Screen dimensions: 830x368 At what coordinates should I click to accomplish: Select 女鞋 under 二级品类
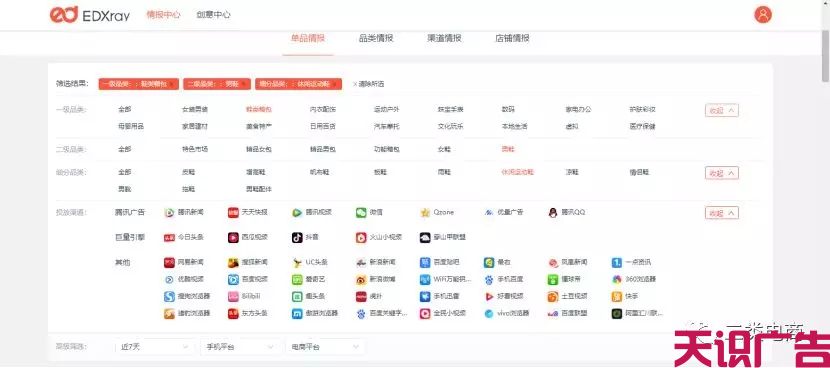point(444,149)
